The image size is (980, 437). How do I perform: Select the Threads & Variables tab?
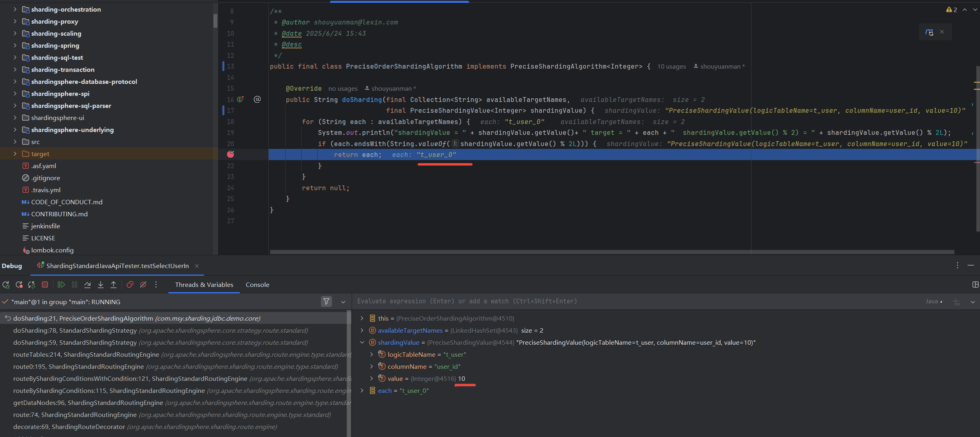tap(204, 285)
